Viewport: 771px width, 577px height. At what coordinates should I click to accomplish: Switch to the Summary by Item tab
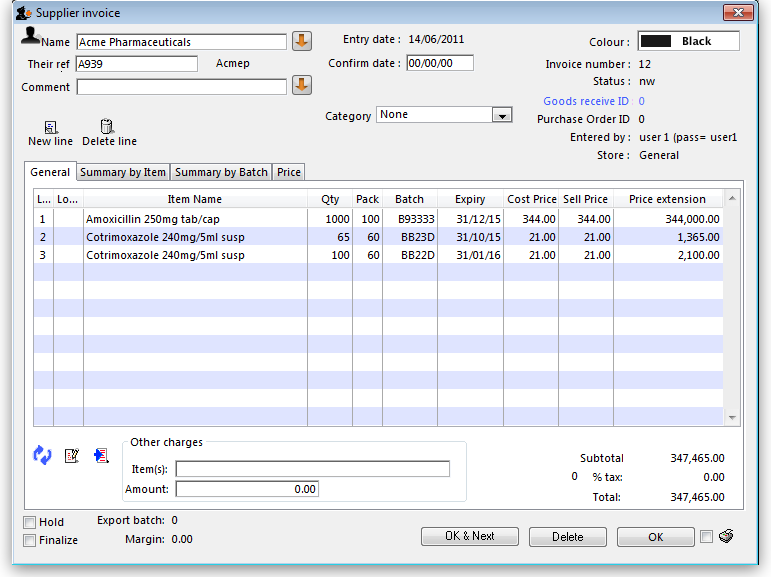point(123,172)
